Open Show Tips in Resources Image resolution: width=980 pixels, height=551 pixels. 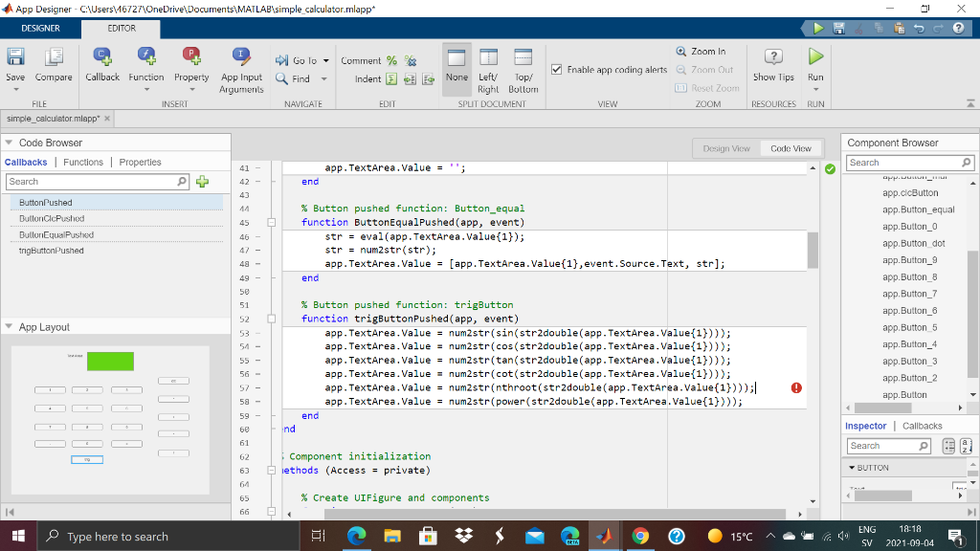[x=772, y=65]
